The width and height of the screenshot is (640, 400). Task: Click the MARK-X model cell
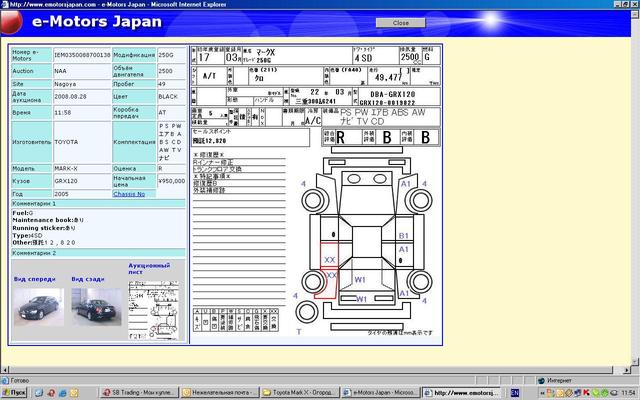pos(82,169)
